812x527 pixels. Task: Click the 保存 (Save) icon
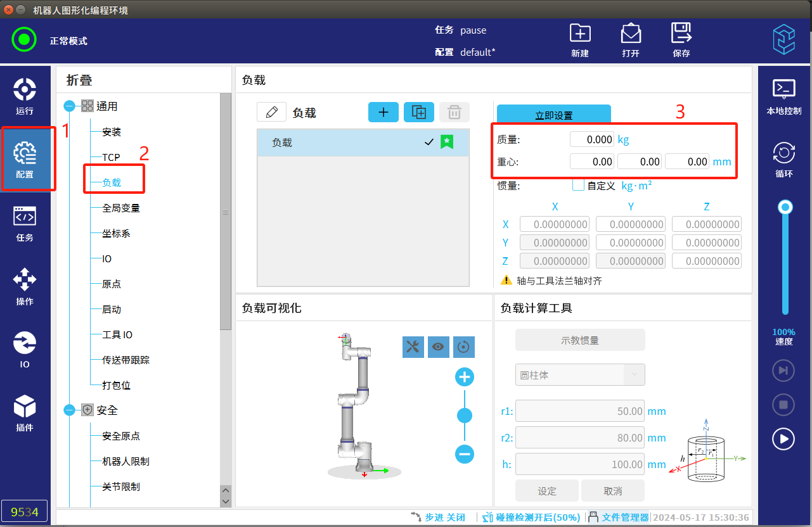pos(681,39)
